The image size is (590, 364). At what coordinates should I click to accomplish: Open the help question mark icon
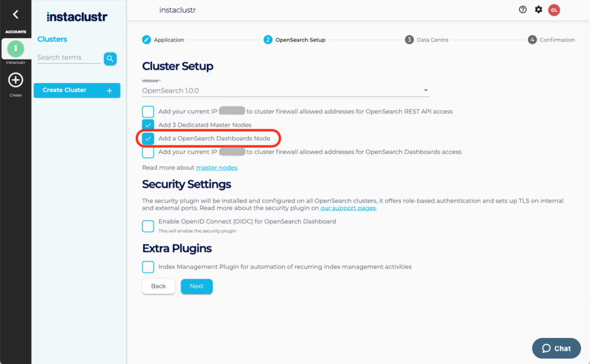pos(523,10)
